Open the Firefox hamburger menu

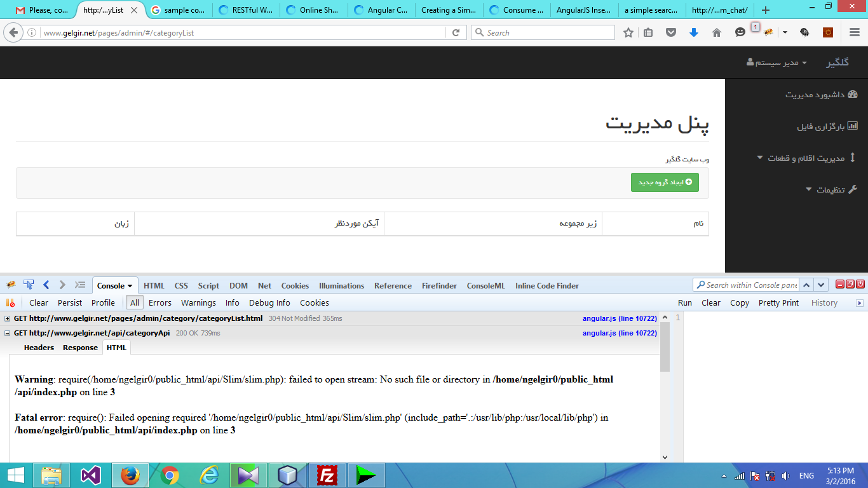[855, 32]
